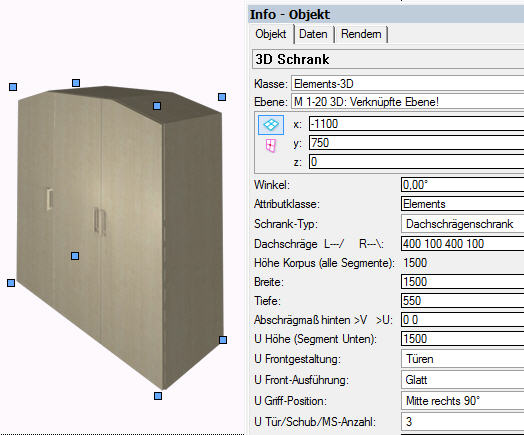The image size is (524, 435).
Task: Click the Ebene field M 1-20 3D
Action: point(408,102)
